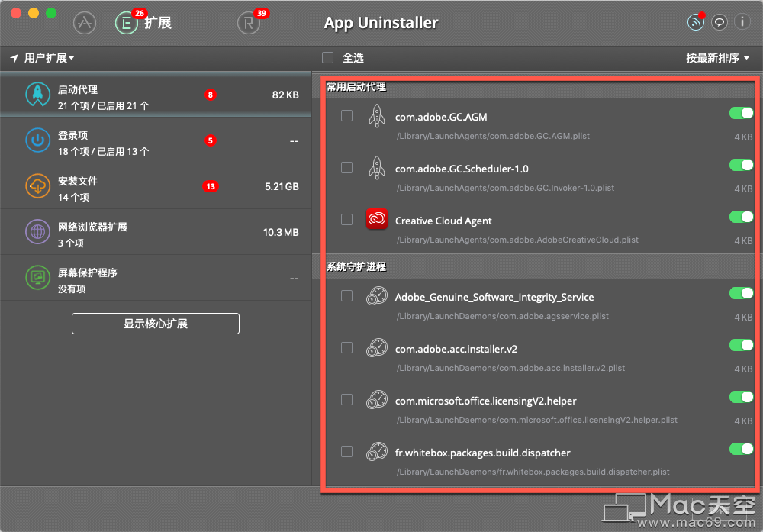Click the Creative Cloud Agent red icon
The width and height of the screenshot is (763, 532).
coord(377,219)
